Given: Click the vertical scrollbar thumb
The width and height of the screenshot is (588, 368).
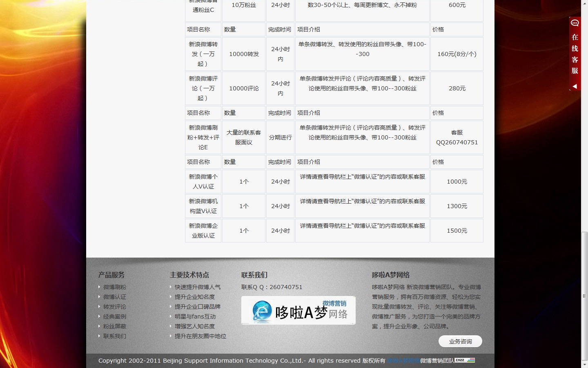Looking at the screenshot, I should tap(585, 296).
